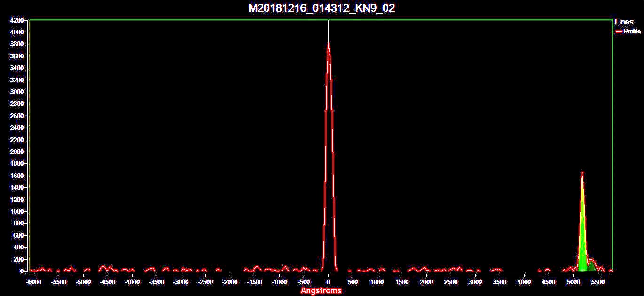Select the bright green filled peak area
Screen dimensions: 644x296
[x=582, y=245]
